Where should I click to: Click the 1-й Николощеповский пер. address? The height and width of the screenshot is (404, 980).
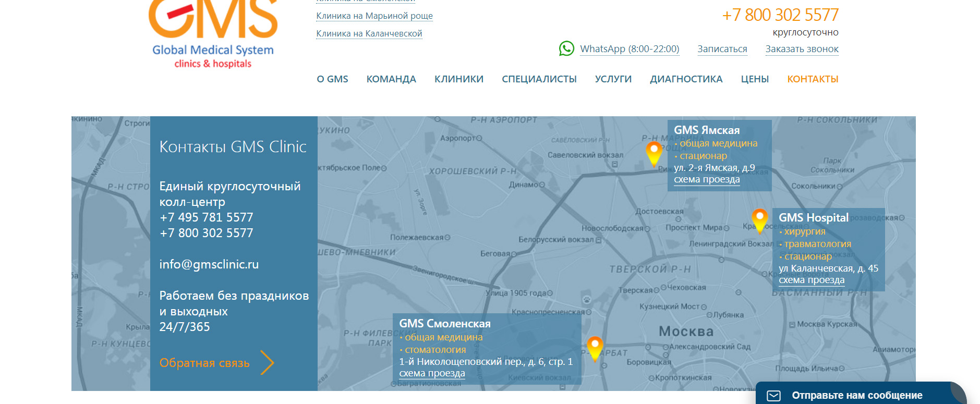[486, 362]
